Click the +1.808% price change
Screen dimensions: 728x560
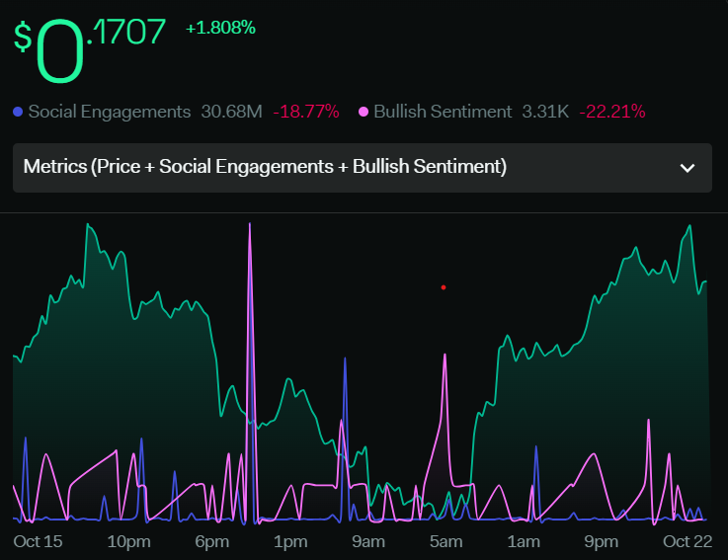click(x=220, y=28)
